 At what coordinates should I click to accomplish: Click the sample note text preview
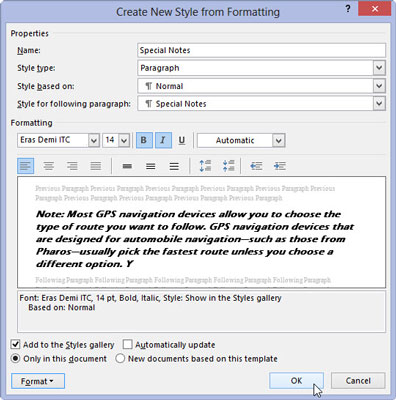(195, 239)
